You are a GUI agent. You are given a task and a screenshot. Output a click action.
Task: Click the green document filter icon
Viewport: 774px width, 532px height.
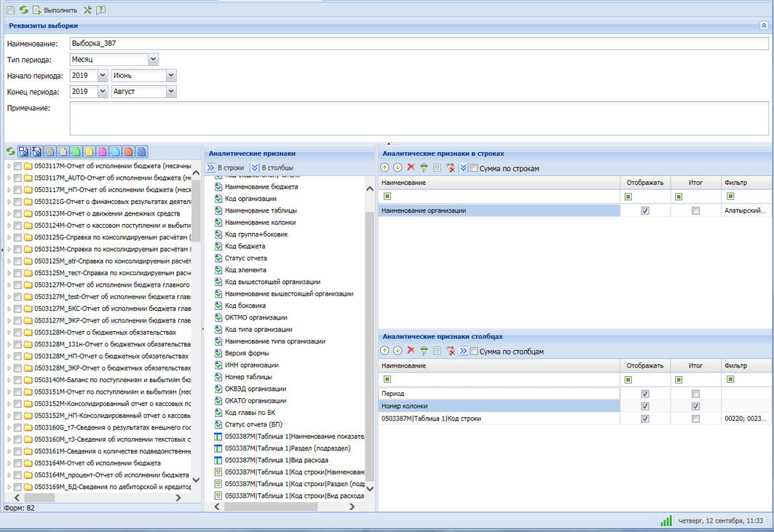pos(76,151)
